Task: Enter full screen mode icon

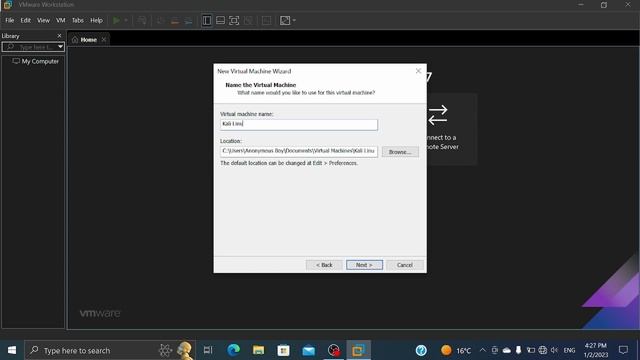Action: coord(234,20)
